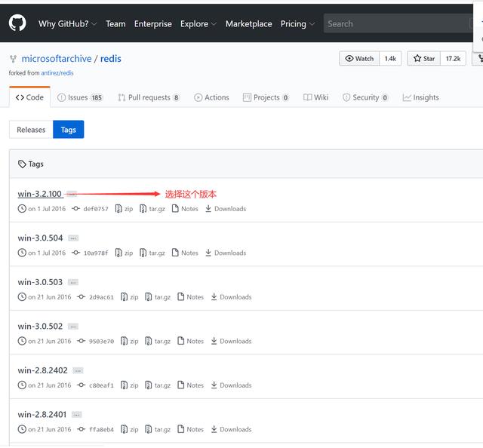The image size is (483, 448).
Task: Expand the Explore dropdown menu
Action: (198, 23)
